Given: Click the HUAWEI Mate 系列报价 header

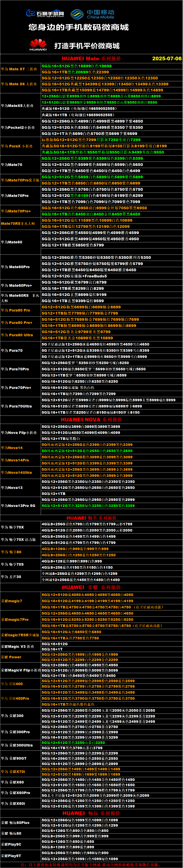Looking at the screenshot, I should (91, 59).
